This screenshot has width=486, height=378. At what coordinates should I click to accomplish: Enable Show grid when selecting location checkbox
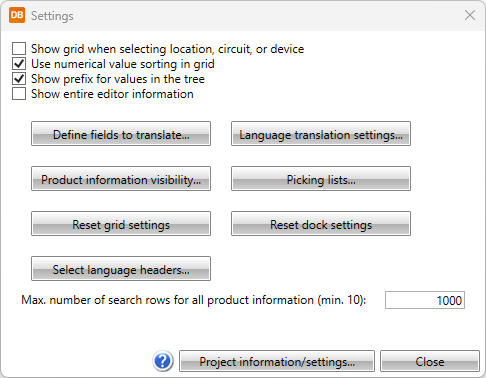(x=19, y=48)
